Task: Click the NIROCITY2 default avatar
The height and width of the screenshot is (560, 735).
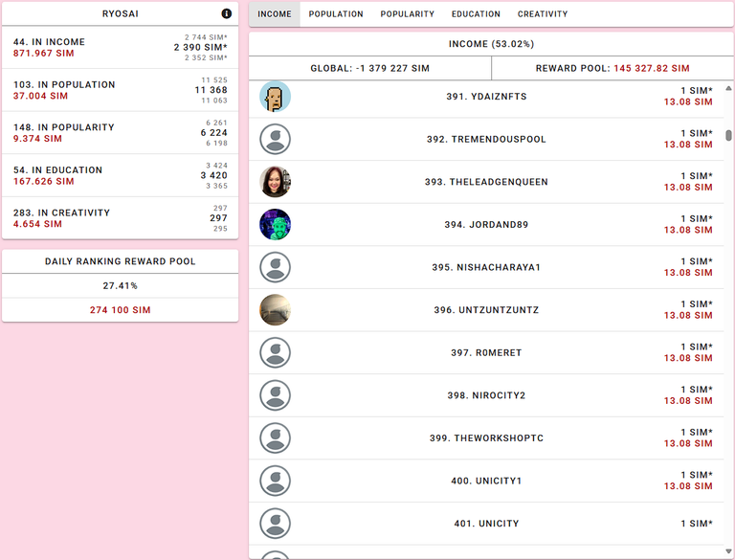Action: [x=276, y=395]
